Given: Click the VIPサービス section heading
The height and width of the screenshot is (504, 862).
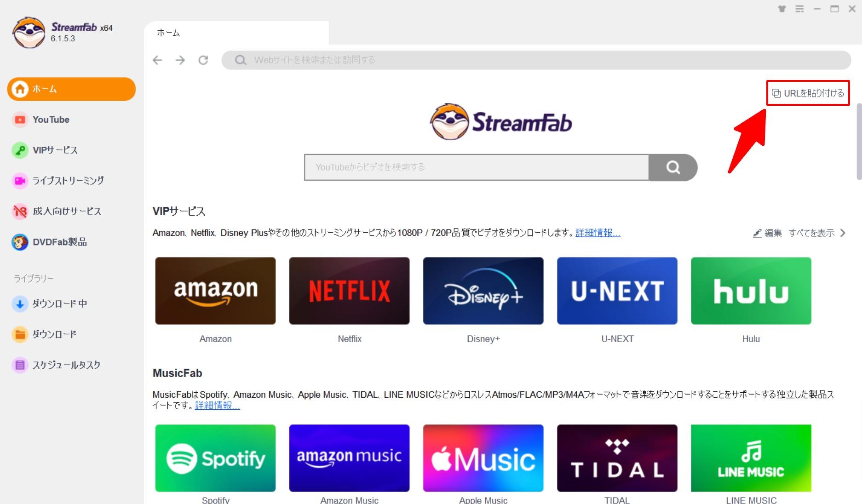Looking at the screenshot, I should 179,211.
